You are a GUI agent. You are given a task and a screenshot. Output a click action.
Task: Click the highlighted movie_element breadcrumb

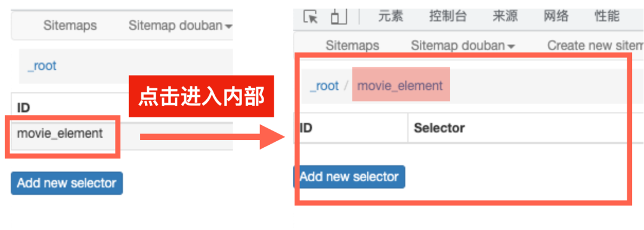point(401,85)
